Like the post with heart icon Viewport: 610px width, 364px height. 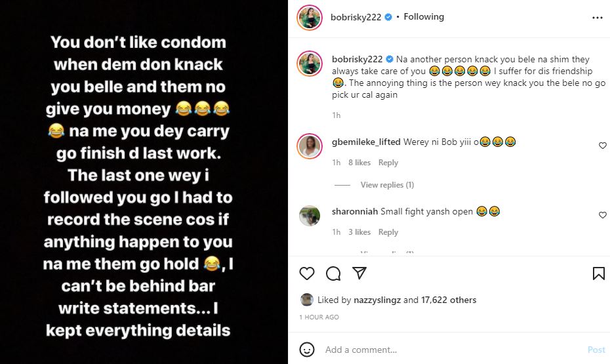(x=307, y=273)
